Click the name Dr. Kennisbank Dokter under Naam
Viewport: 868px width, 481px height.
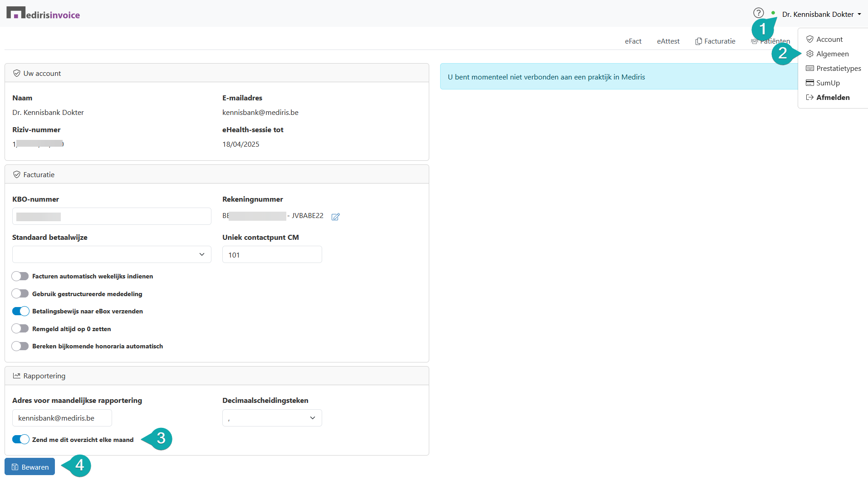48,113
